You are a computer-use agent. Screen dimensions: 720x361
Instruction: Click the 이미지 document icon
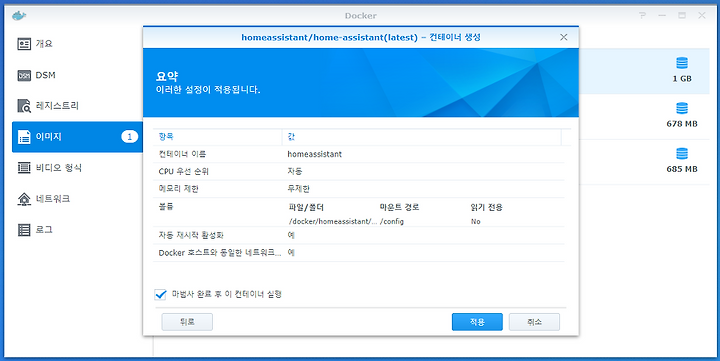pyautogui.click(x=24, y=137)
